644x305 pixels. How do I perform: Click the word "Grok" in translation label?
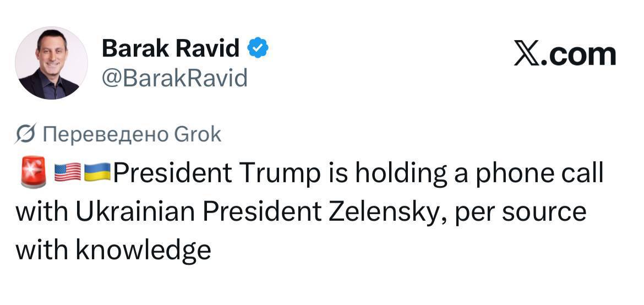coord(197,134)
